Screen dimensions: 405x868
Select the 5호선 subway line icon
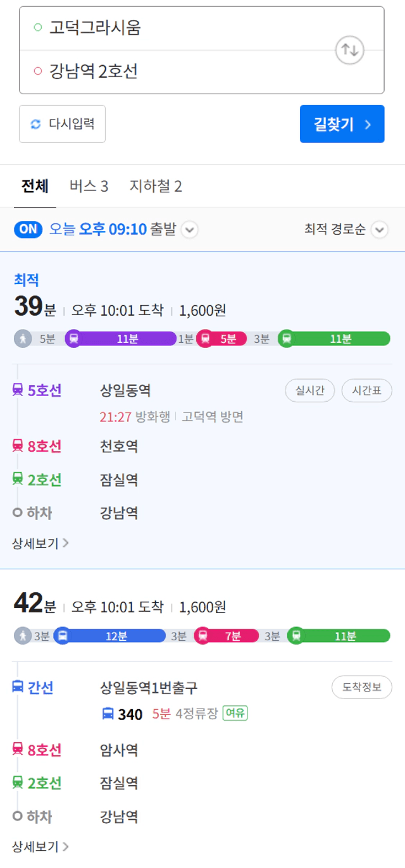point(18,390)
